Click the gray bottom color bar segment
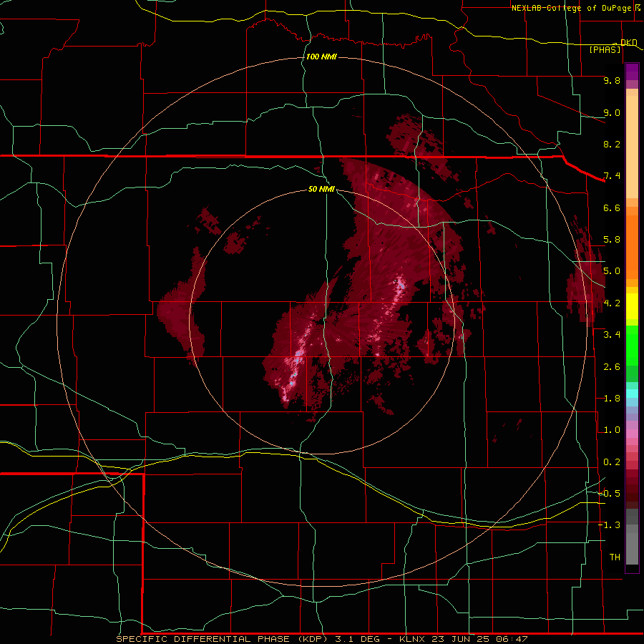644x644 pixels. 632,548
